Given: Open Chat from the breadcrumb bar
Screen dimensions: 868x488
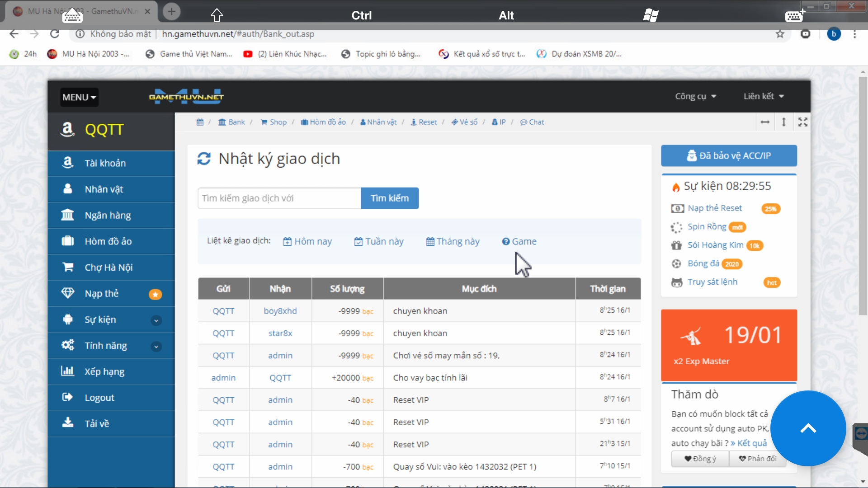Looking at the screenshot, I should coord(536,122).
